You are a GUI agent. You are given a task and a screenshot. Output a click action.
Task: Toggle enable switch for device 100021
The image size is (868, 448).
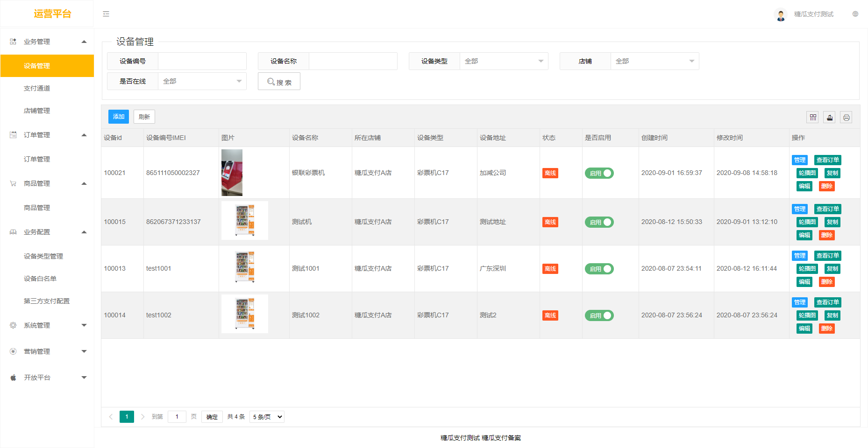599,173
